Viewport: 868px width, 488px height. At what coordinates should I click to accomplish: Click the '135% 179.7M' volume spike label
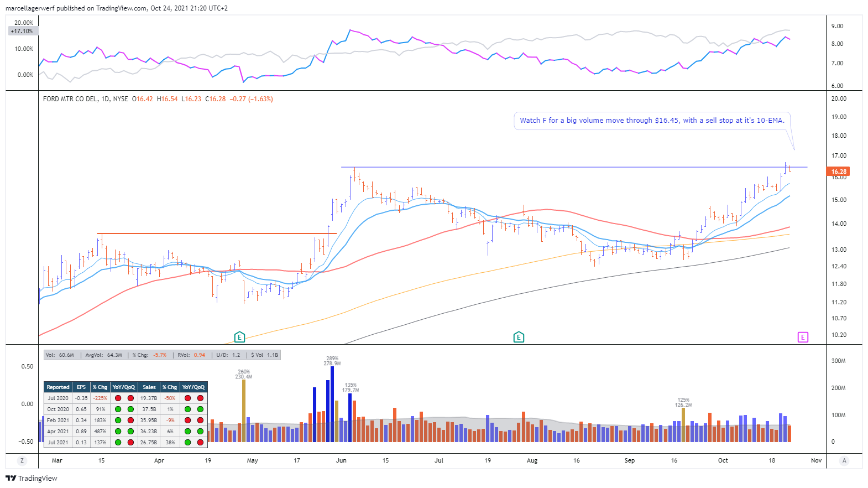(351, 387)
